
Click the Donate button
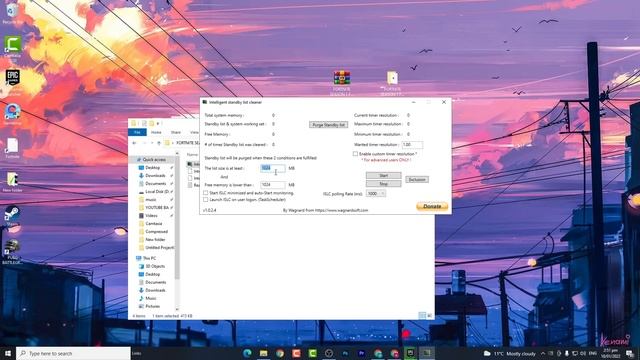click(432, 206)
